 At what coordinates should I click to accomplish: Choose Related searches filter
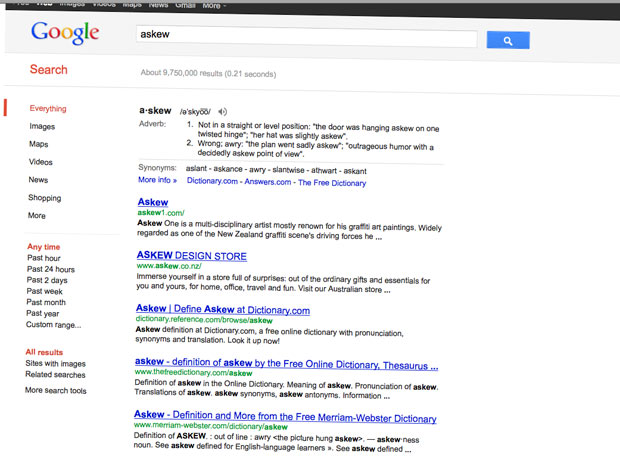point(55,374)
